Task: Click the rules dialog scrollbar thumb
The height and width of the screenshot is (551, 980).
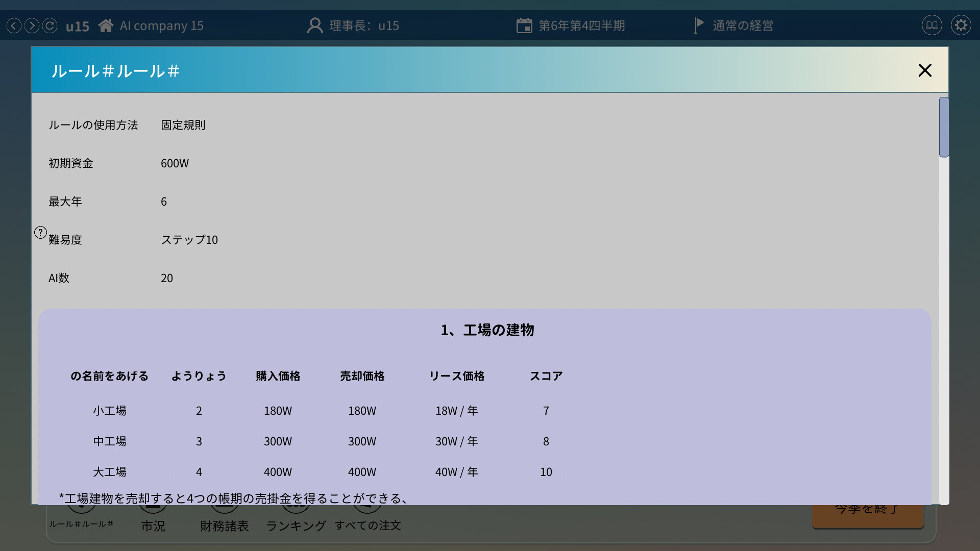Action: [944, 127]
